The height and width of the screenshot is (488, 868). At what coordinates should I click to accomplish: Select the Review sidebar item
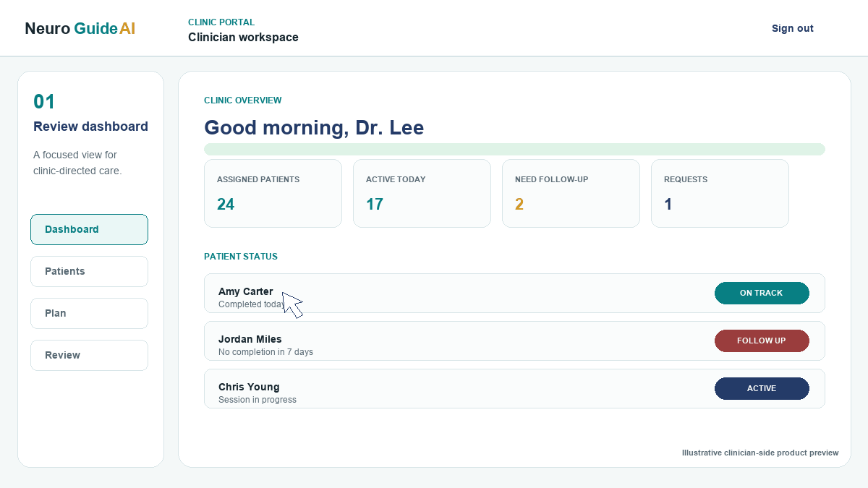pos(89,355)
